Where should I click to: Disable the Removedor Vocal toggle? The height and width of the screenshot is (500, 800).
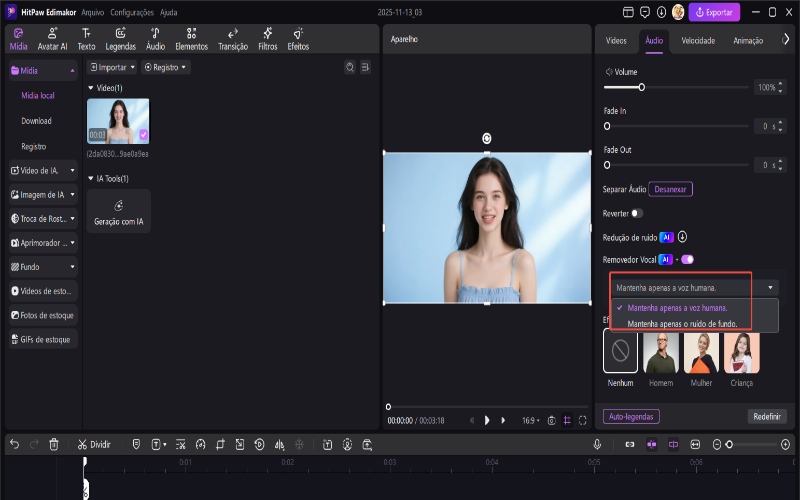click(x=687, y=259)
